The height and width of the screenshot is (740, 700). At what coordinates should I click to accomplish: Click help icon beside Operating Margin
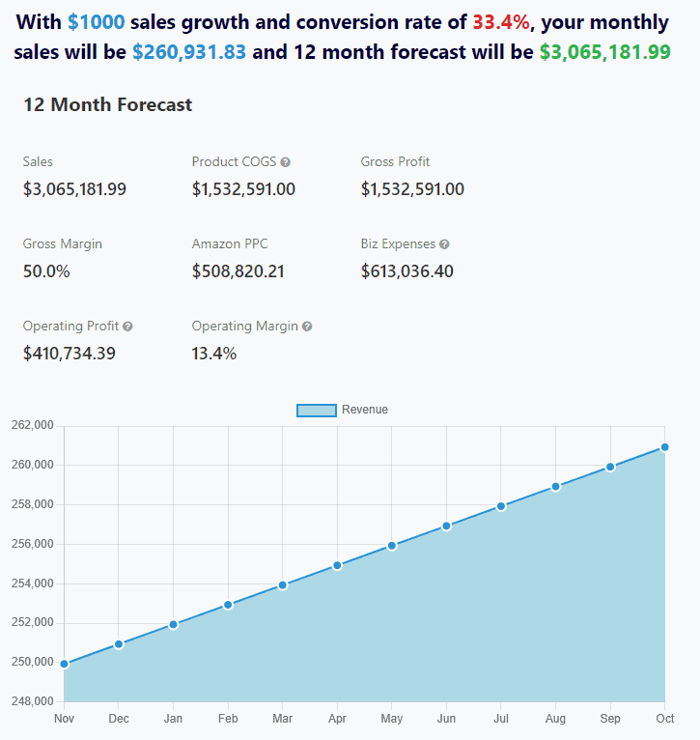(x=307, y=327)
